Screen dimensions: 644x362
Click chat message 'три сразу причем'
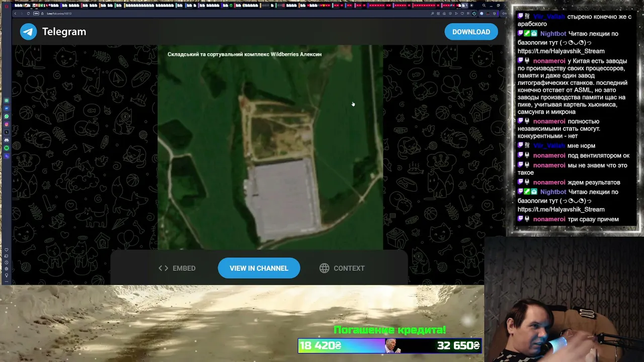[593, 219]
